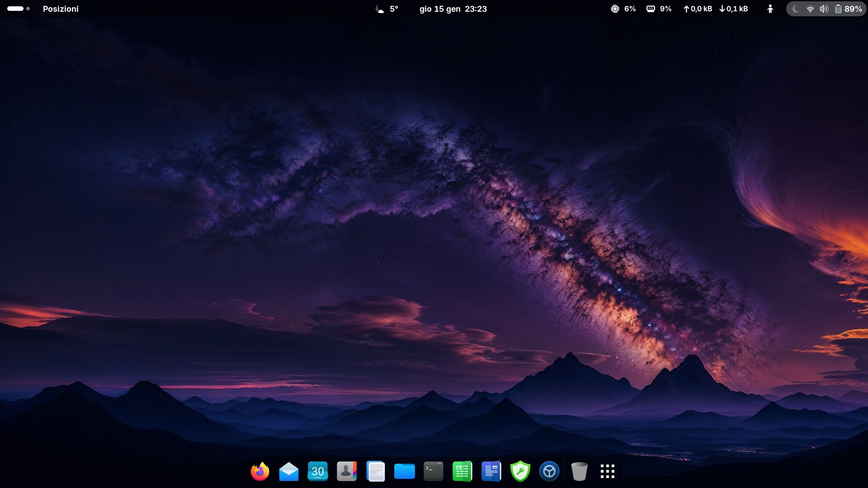Open Passwords and Keys shield icon

(x=520, y=471)
